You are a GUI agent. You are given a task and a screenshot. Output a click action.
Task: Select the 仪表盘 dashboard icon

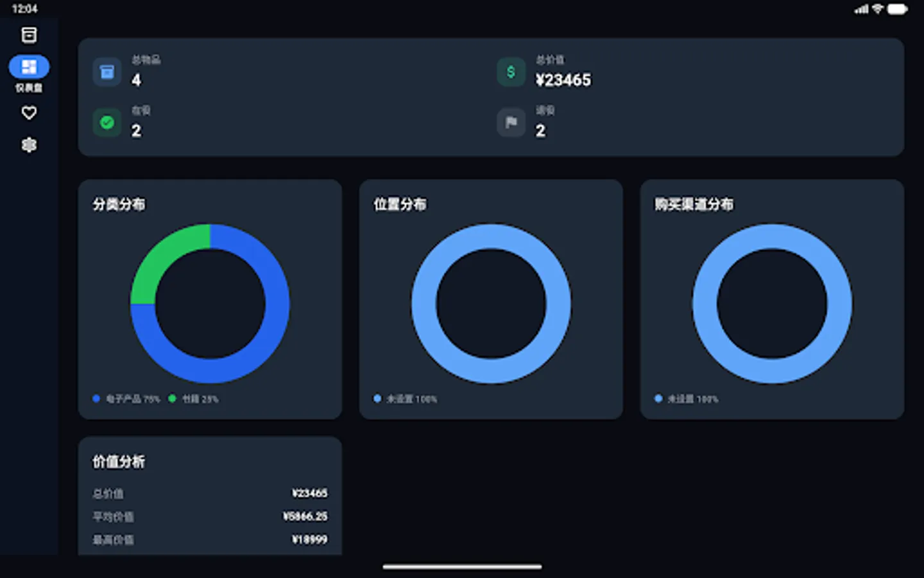tap(29, 66)
